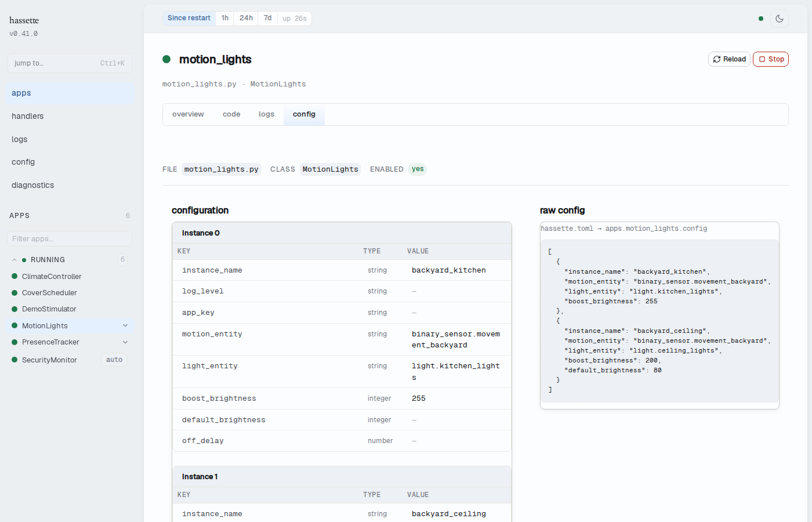Select backyard_ceiling value in Instance 1
This screenshot has width=812, height=522.
[449, 514]
